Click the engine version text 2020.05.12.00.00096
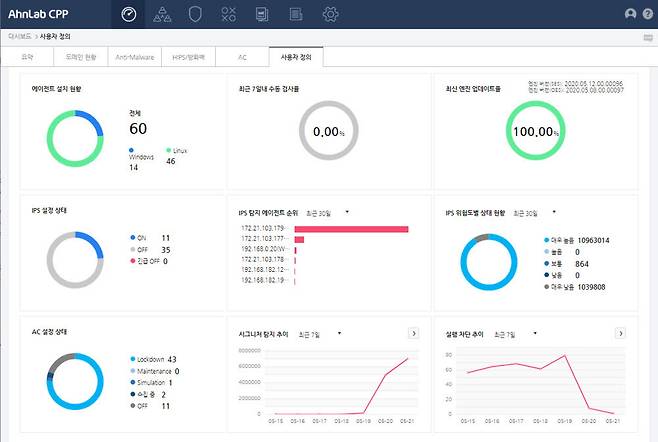Viewport: 658px width, 442px height. tap(594, 84)
